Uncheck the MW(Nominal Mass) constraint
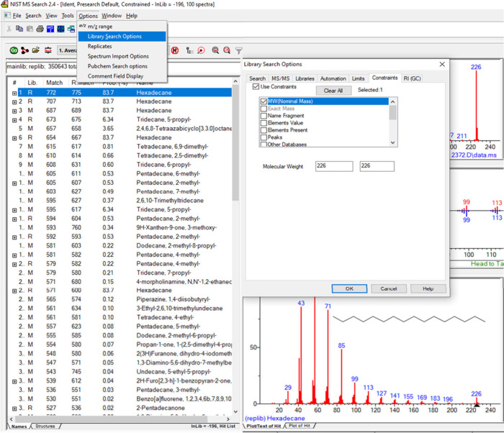This screenshot has width=504, height=433. pos(264,101)
